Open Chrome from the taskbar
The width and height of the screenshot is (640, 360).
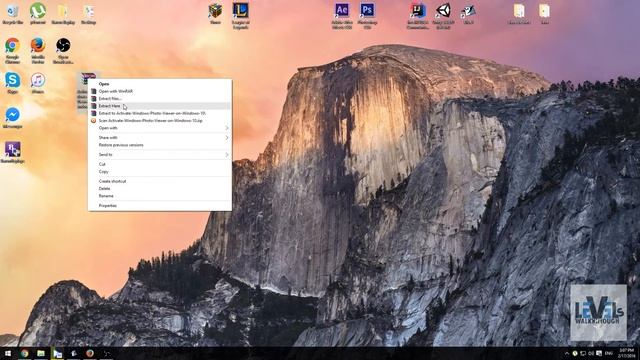pyautogui.click(x=24, y=353)
